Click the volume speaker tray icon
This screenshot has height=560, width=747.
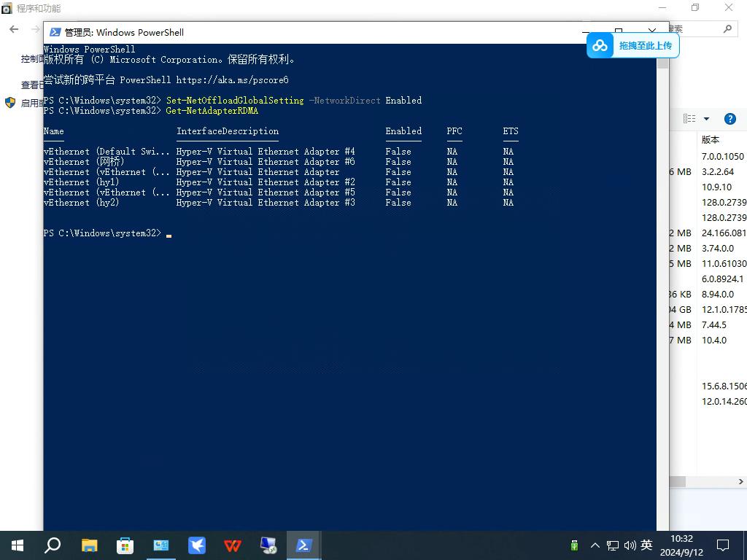click(630, 545)
